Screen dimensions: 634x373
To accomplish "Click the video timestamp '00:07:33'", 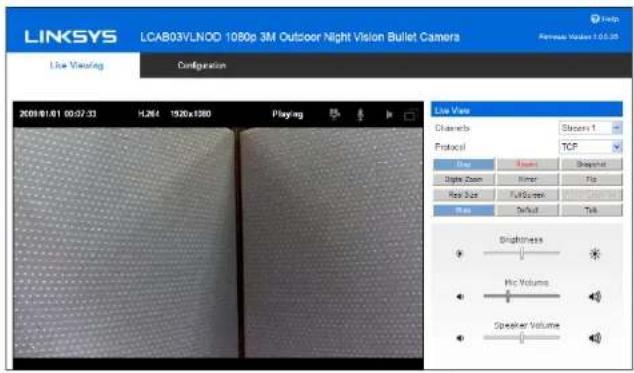I will [80, 114].
